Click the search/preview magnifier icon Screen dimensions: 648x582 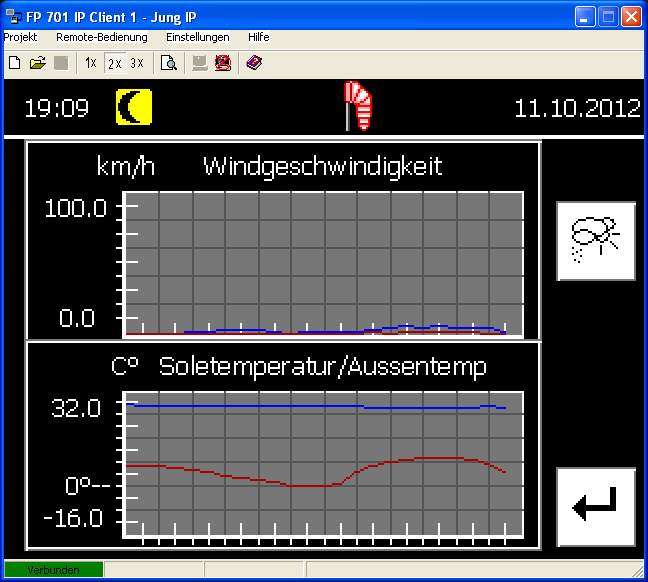[169, 63]
